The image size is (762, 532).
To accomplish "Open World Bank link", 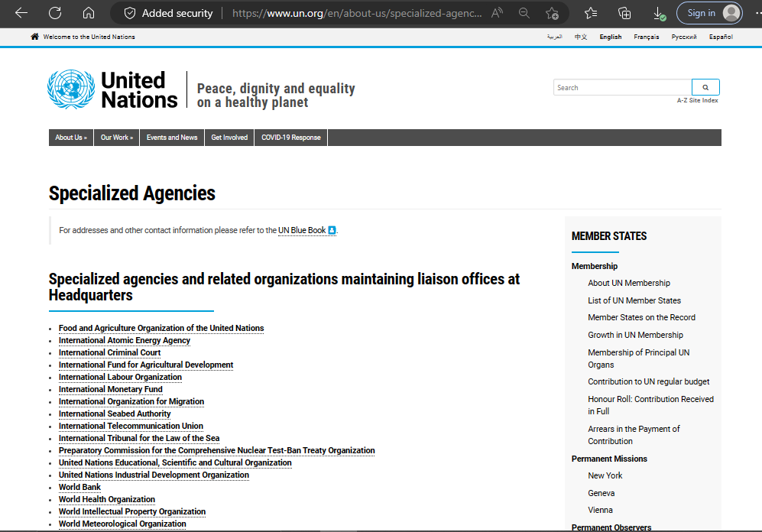I will [x=79, y=487].
